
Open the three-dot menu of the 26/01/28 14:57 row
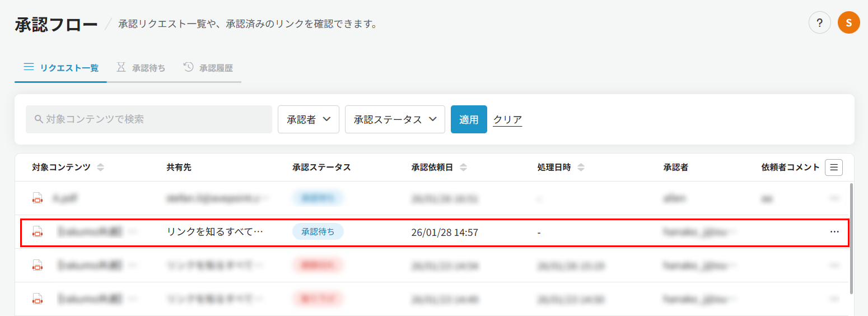pos(834,231)
